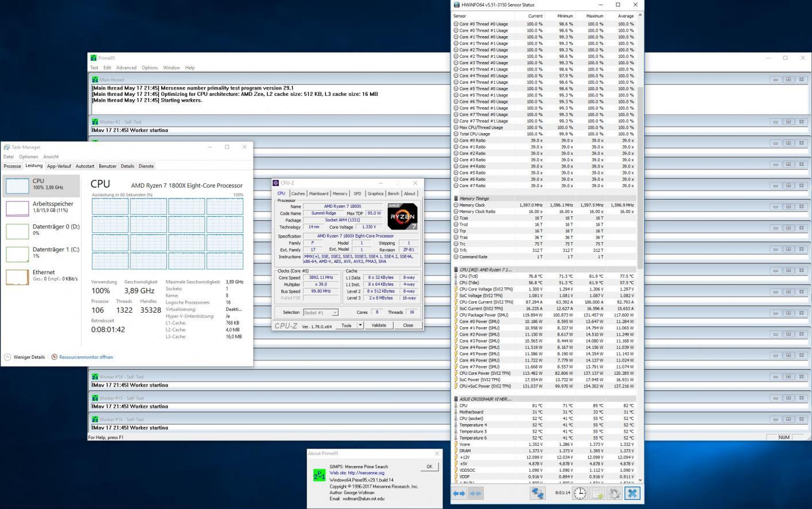Select Arbeitsspeicher in Task-Manager sidebar
This screenshot has height=509, width=812.
[41, 207]
